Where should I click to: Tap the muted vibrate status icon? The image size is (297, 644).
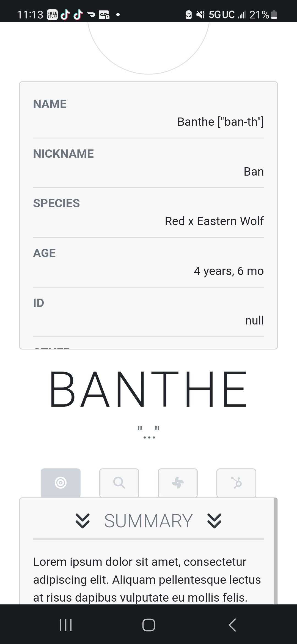click(x=200, y=15)
